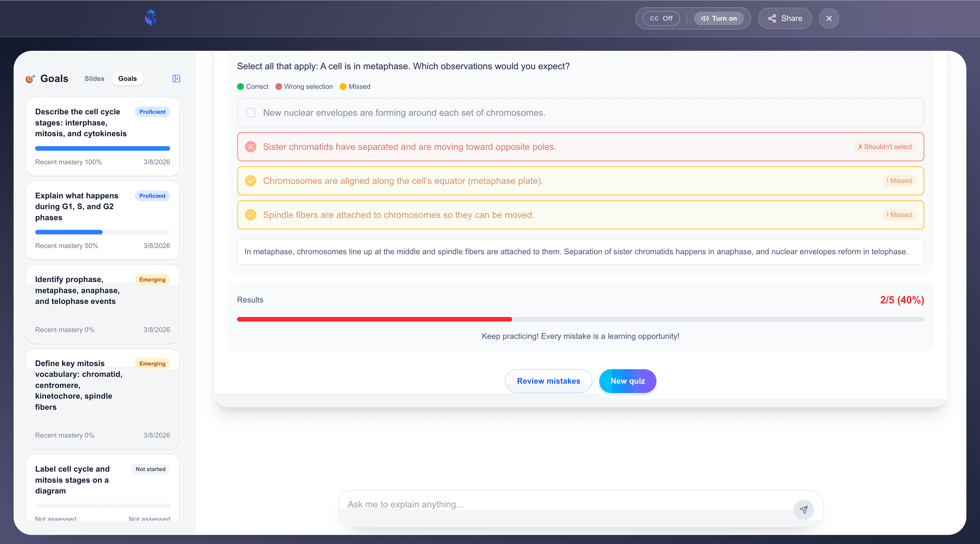
Task: Check the nuclear envelopes answer checkbox
Action: click(x=251, y=113)
